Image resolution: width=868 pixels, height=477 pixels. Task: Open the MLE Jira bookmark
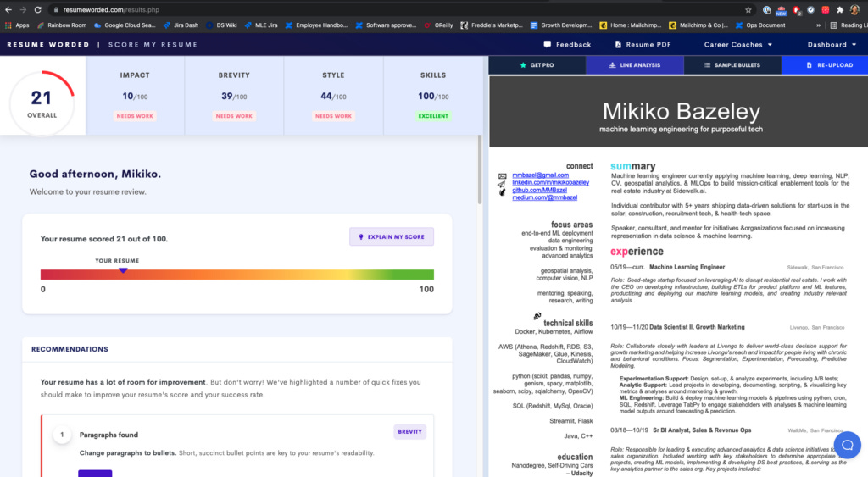coord(261,25)
